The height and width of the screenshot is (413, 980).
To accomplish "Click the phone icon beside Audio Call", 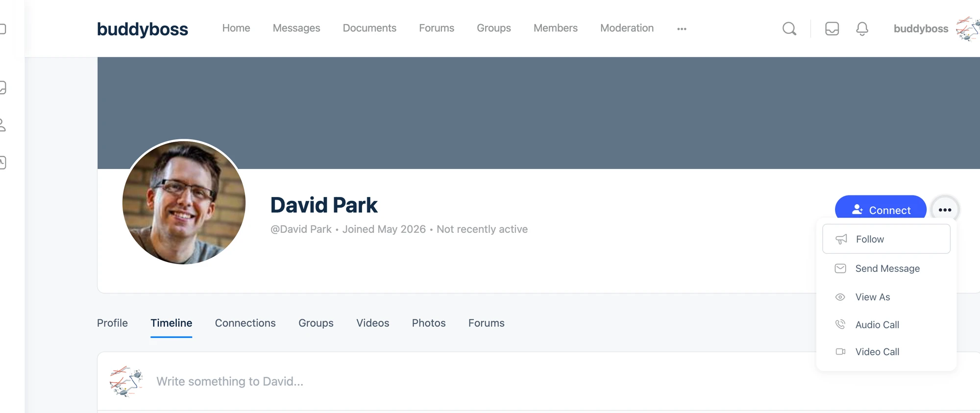I will pyautogui.click(x=840, y=324).
